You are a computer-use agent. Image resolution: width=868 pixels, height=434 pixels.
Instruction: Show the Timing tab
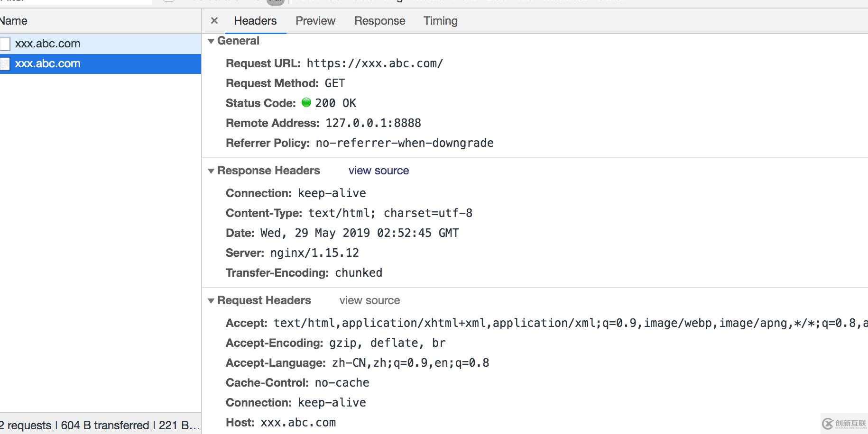[x=441, y=21]
